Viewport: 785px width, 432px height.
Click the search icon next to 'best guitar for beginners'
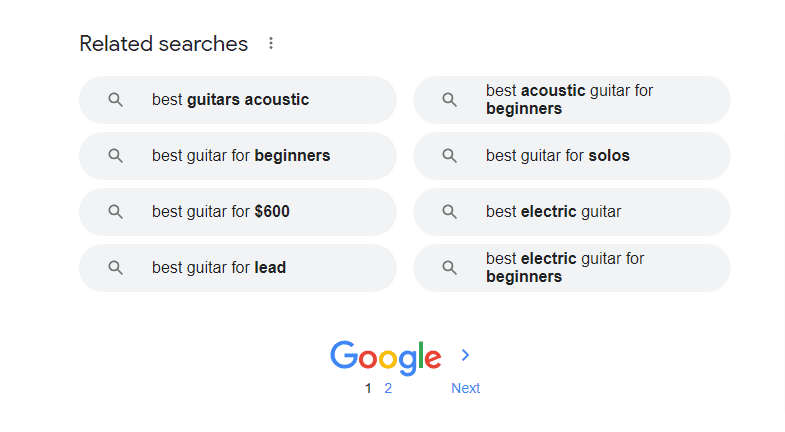(x=116, y=156)
